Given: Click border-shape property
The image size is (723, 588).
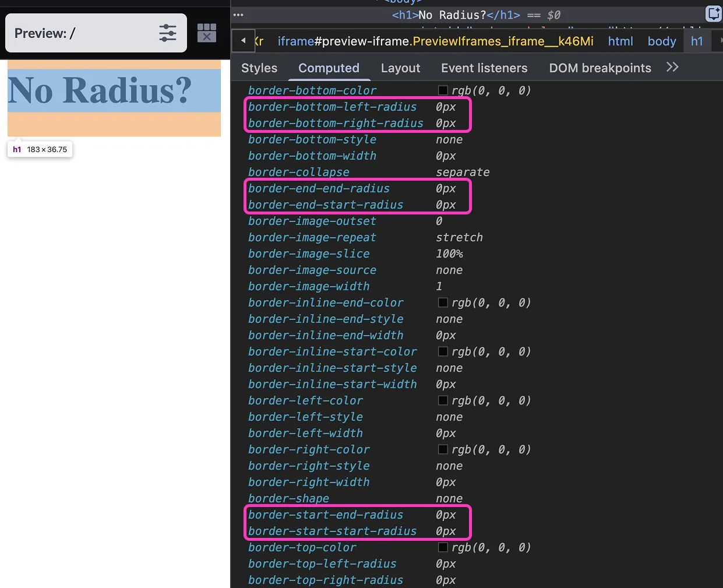Looking at the screenshot, I should (x=288, y=498).
